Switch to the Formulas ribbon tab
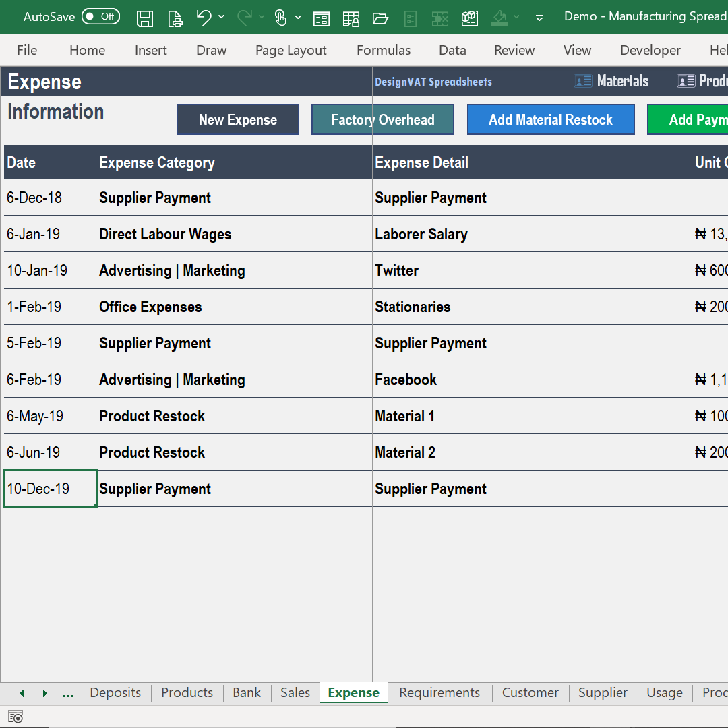Viewport: 728px width, 728px height. (x=383, y=50)
